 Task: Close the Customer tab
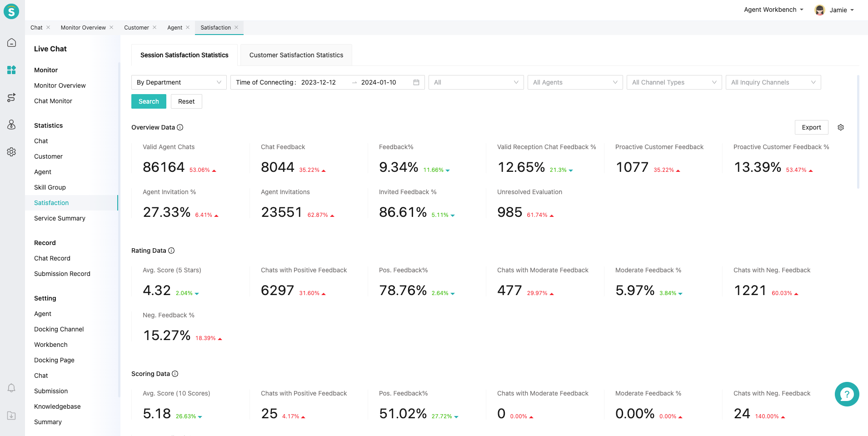155,27
